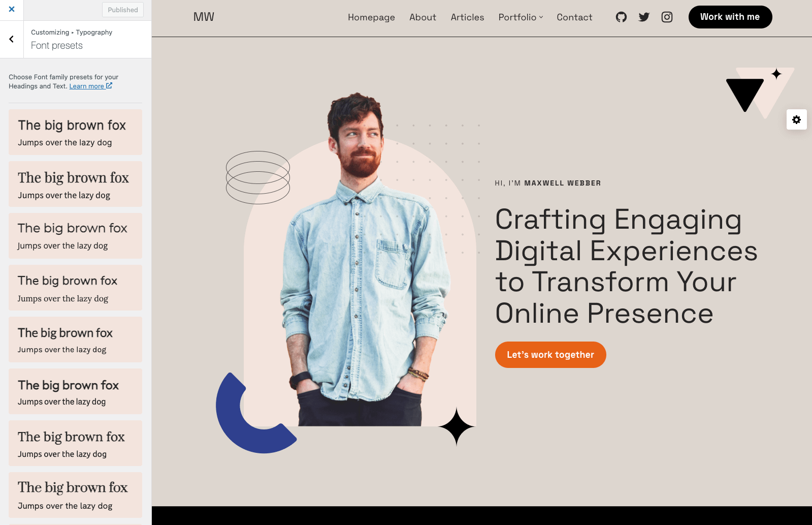812x525 pixels.
Task: Open the Contact menu item
Action: tap(574, 17)
